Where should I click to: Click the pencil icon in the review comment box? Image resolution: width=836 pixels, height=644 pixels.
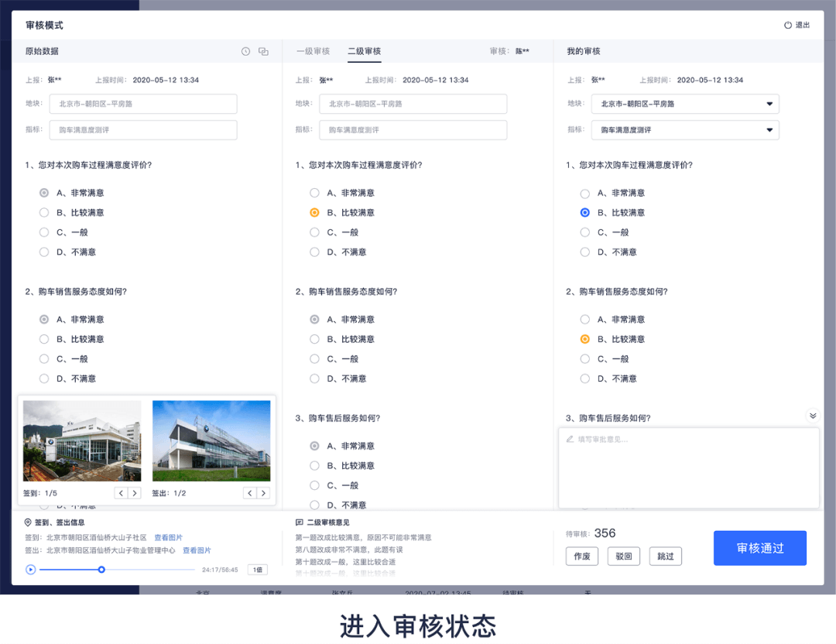570,440
